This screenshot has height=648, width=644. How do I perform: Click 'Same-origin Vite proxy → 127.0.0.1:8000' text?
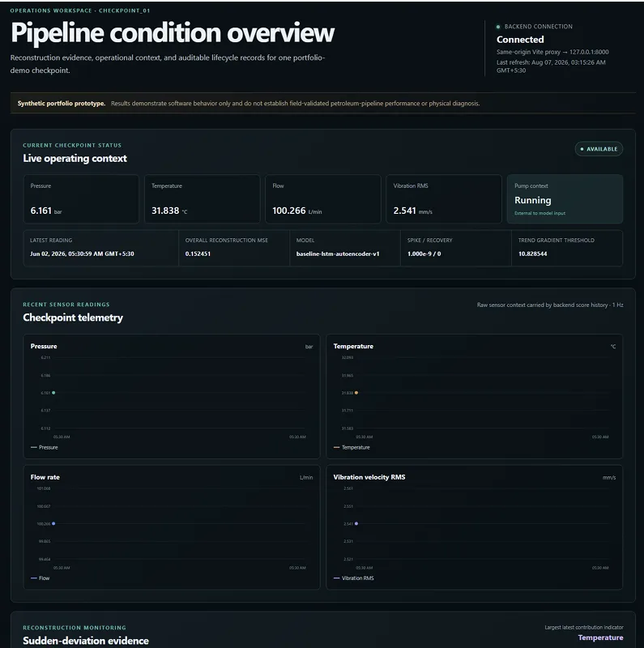[552, 52]
